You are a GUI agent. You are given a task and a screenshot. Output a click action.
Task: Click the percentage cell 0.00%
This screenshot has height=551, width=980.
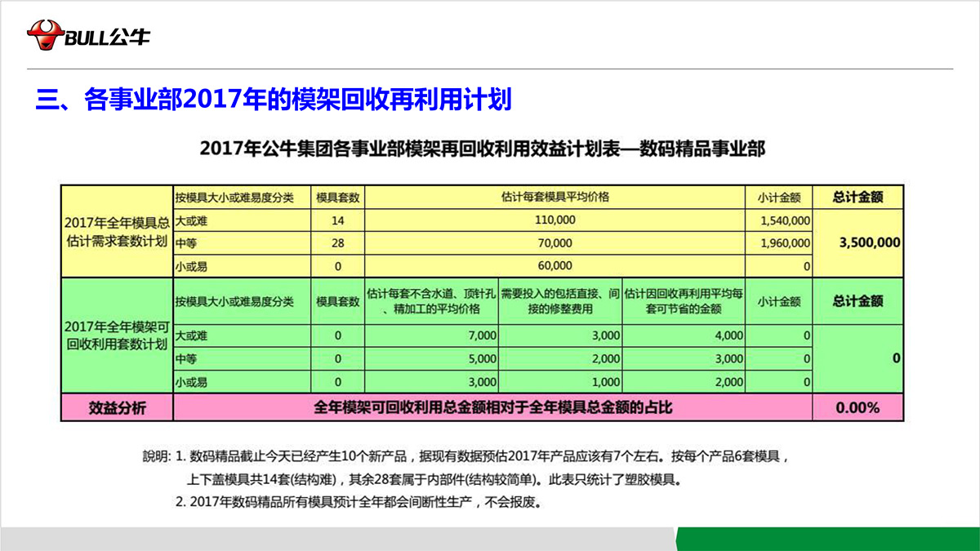(x=857, y=407)
